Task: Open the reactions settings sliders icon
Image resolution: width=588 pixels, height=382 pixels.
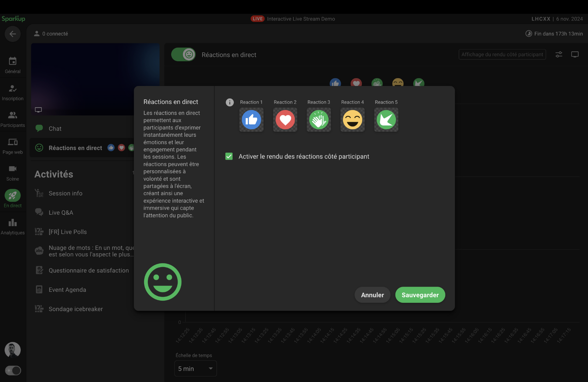Action: click(x=559, y=54)
